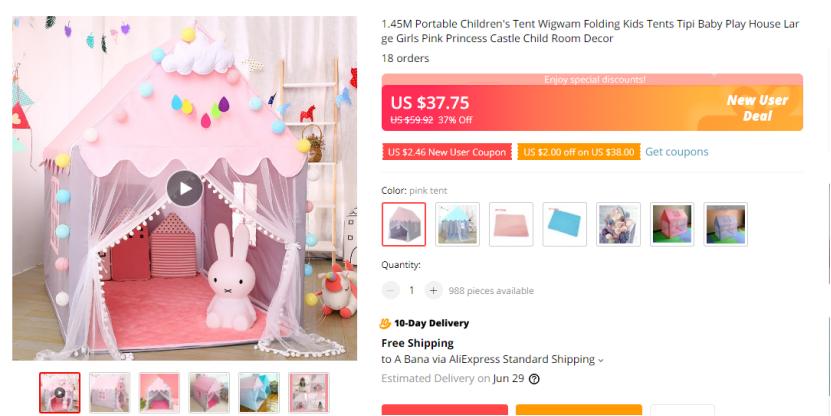Choose the pink house on green mat swatch
Viewport: 831px width, 416px height.
coord(672,224)
